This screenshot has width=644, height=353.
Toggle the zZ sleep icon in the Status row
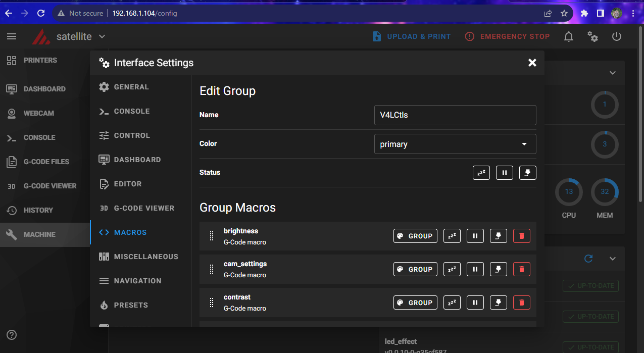481,172
